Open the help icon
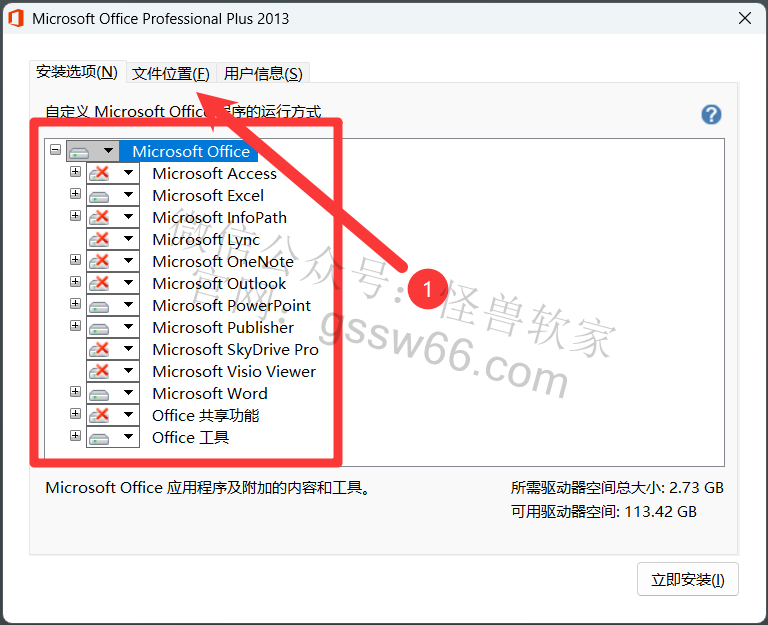Image resolution: width=768 pixels, height=625 pixels. [711, 115]
